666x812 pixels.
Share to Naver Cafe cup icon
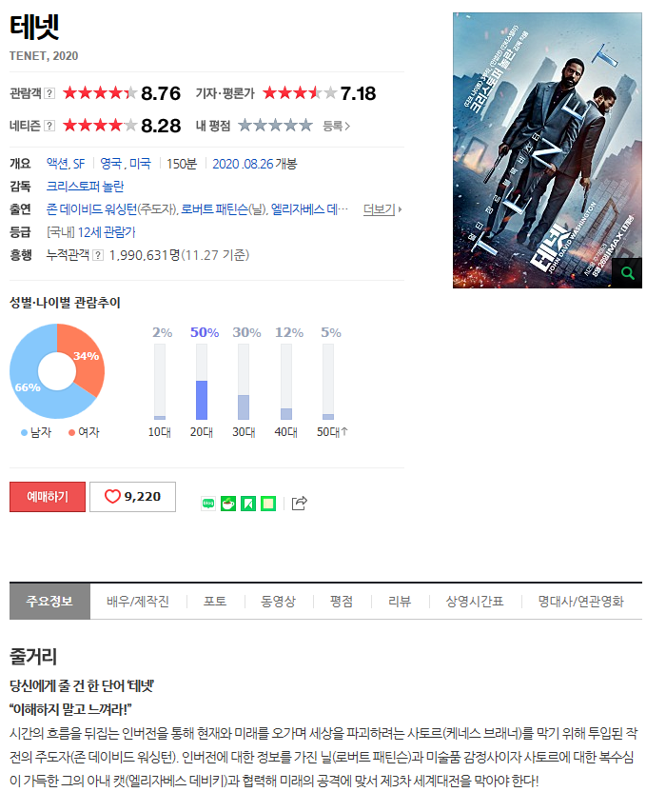(228, 504)
